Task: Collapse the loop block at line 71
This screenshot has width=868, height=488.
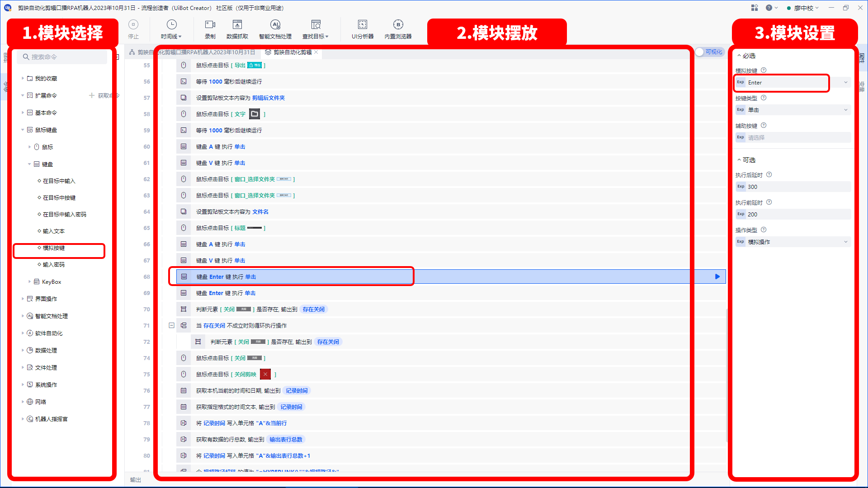Action: pyautogui.click(x=171, y=325)
